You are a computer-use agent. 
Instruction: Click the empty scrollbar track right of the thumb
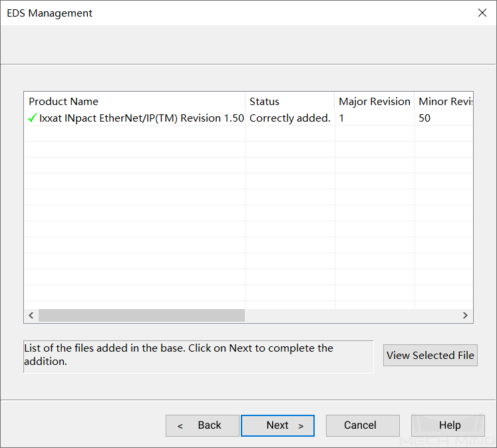(351, 315)
